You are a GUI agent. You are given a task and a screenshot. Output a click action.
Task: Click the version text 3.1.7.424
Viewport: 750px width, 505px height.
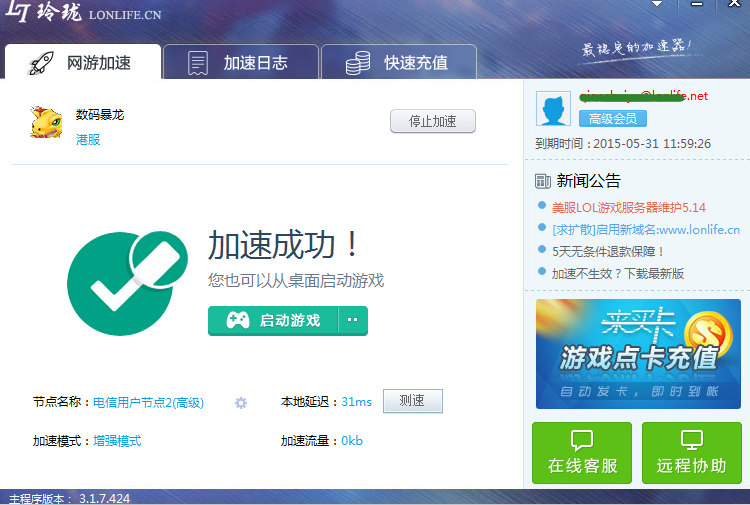click(x=104, y=498)
